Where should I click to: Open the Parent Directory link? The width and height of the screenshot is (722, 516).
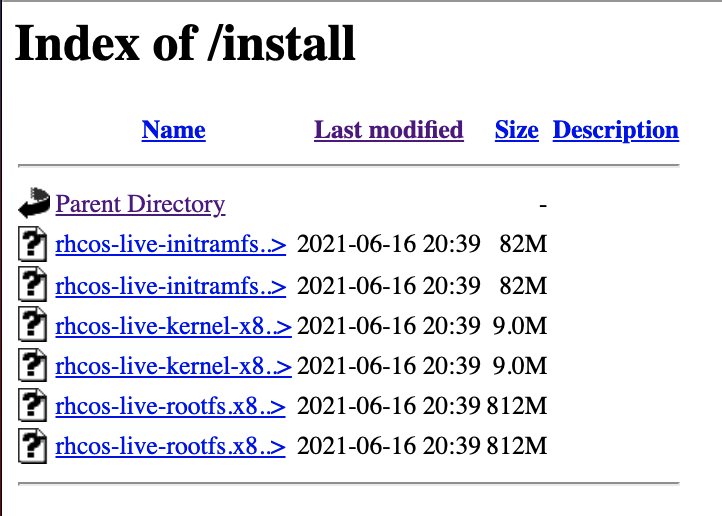point(140,204)
